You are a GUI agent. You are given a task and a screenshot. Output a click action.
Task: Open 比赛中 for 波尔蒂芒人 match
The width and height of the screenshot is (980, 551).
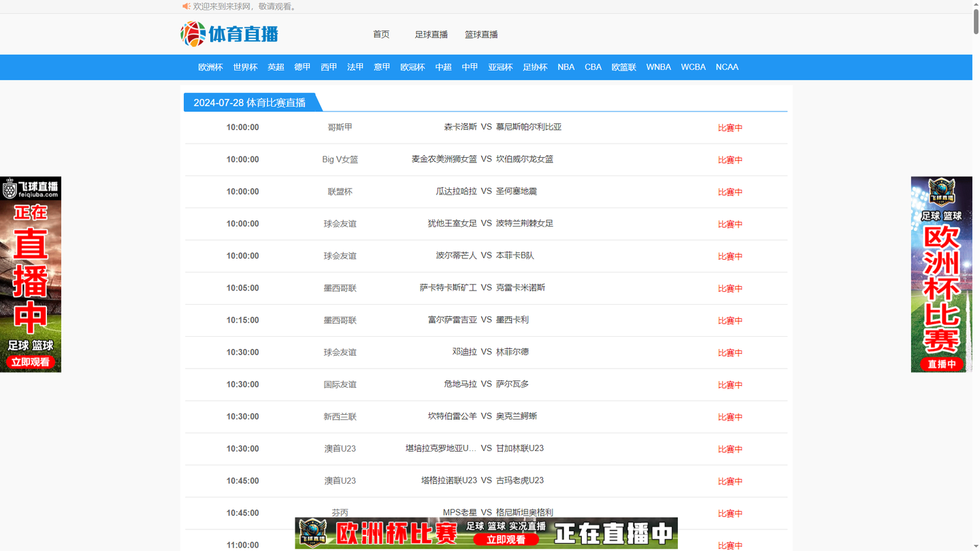tap(730, 256)
